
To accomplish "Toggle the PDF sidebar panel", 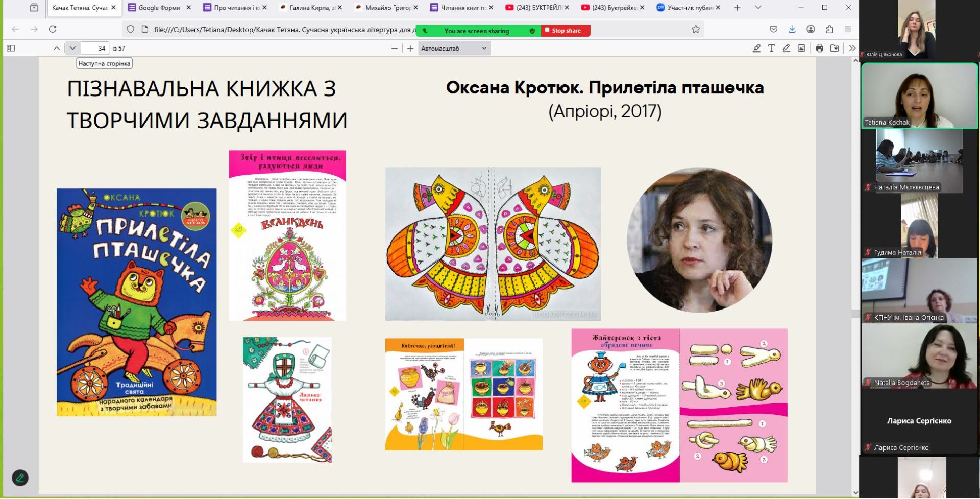I will 11,49.
